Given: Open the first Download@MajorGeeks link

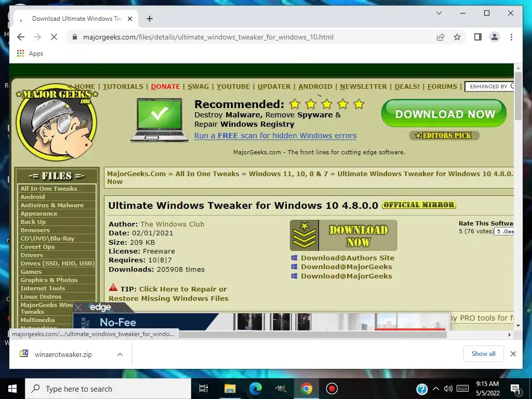Looking at the screenshot, I should click(347, 267).
